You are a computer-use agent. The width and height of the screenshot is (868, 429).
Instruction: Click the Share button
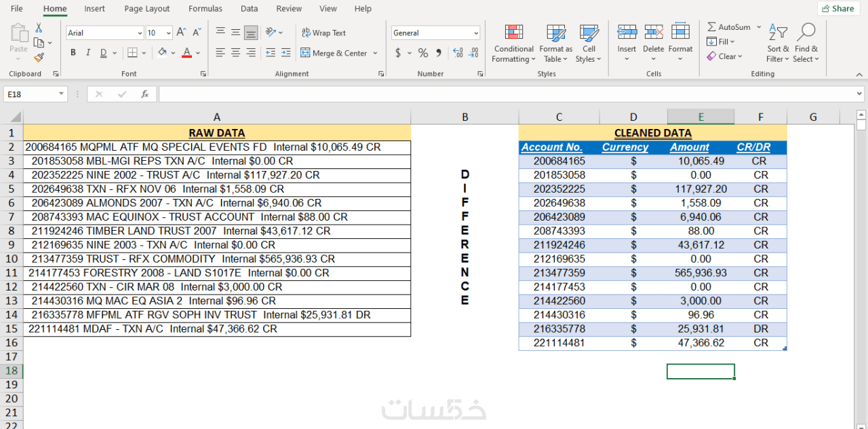pyautogui.click(x=837, y=9)
